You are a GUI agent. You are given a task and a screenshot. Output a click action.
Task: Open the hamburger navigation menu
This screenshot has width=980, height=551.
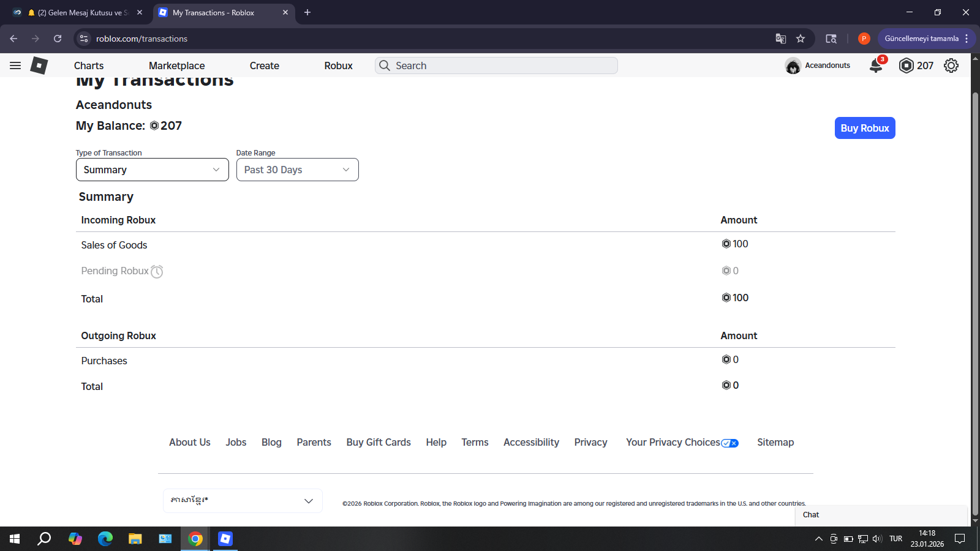click(15, 66)
